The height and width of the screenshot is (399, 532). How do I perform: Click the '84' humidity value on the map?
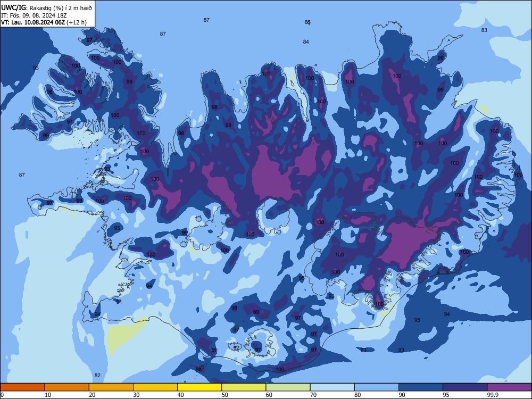(x=306, y=41)
